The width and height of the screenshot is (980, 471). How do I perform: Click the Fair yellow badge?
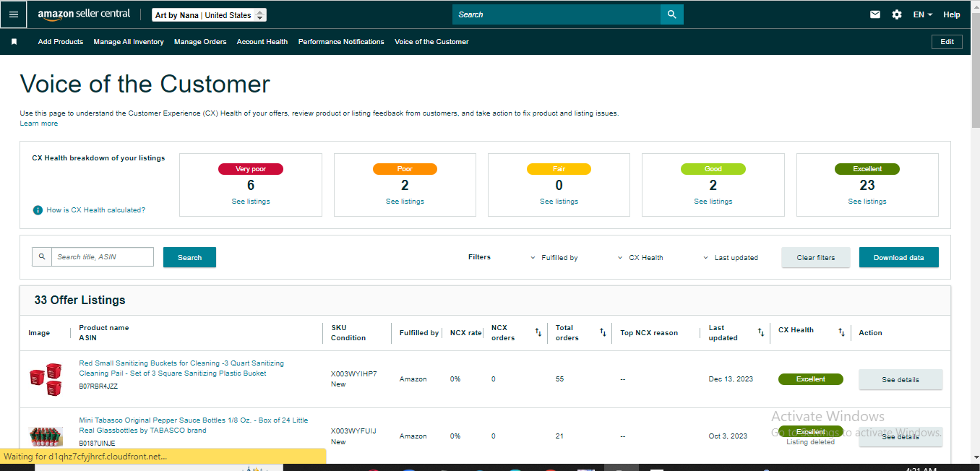[x=559, y=169]
